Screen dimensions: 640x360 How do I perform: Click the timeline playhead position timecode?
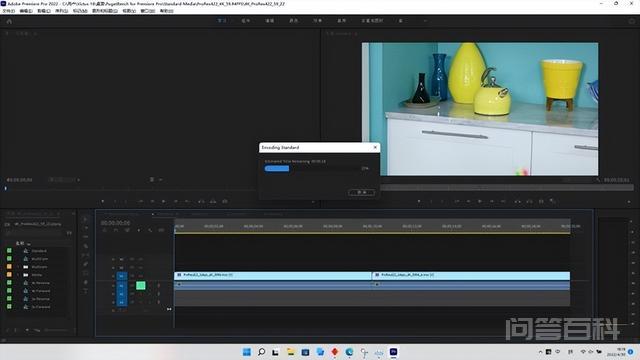[x=116, y=223]
